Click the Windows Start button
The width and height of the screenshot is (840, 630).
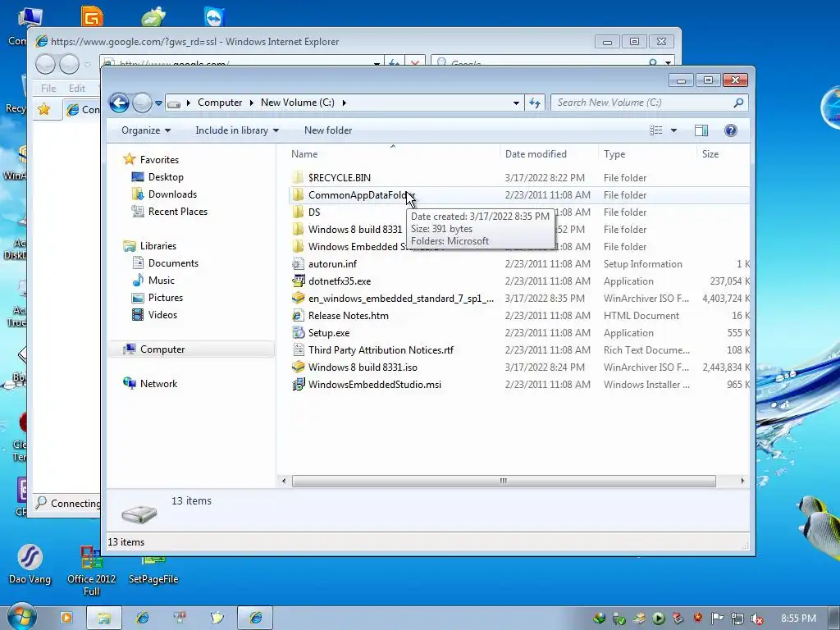tap(21, 617)
